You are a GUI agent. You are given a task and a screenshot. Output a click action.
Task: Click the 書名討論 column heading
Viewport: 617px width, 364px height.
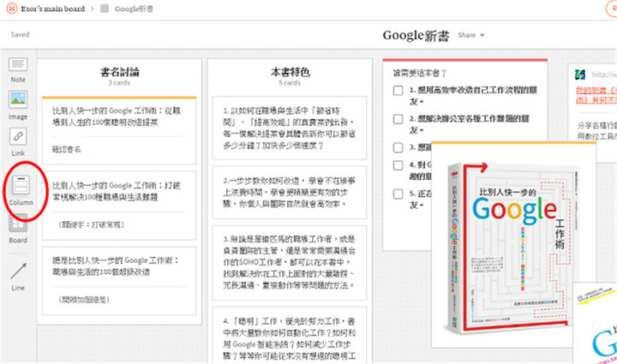click(120, 72)
